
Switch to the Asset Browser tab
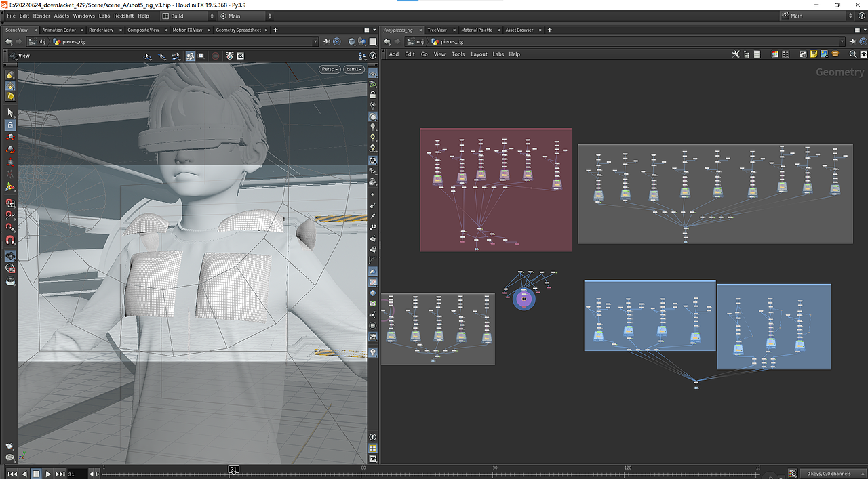(x=519, y=30)
